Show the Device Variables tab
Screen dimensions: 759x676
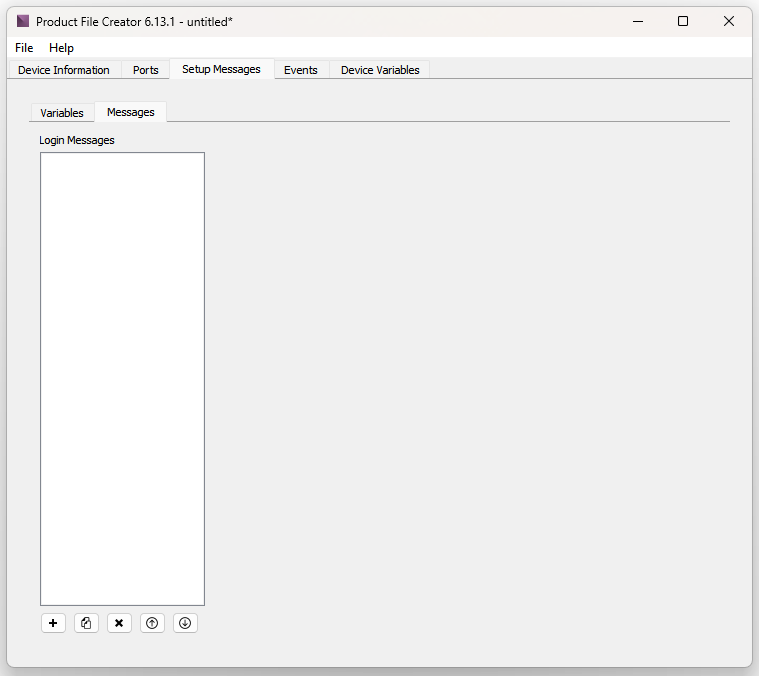click(380, 70)
